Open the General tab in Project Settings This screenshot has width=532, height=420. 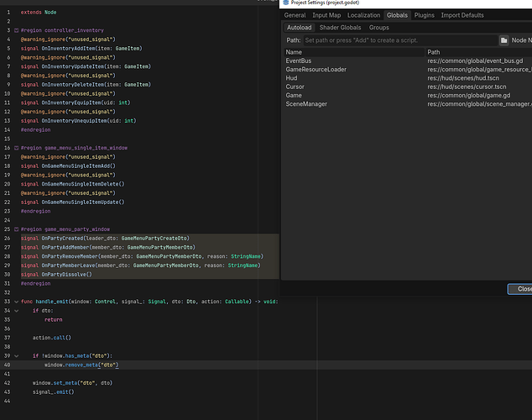click(x=295, y=15)
